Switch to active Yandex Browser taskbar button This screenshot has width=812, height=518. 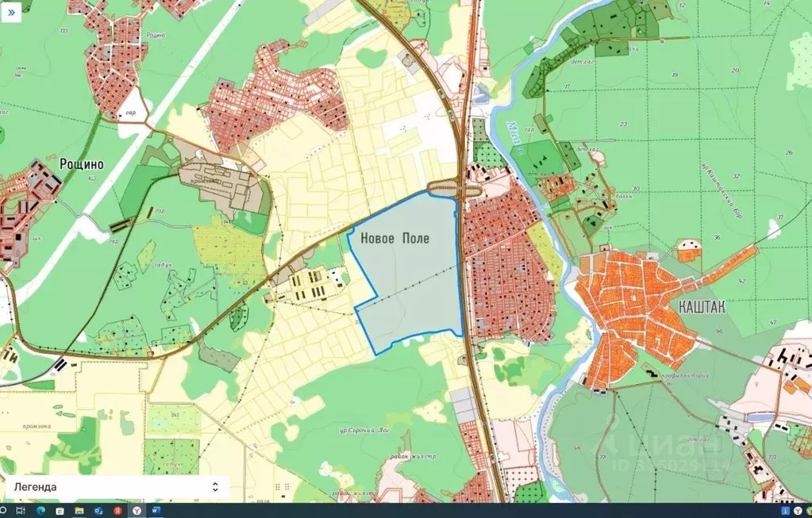pos(137,510)
